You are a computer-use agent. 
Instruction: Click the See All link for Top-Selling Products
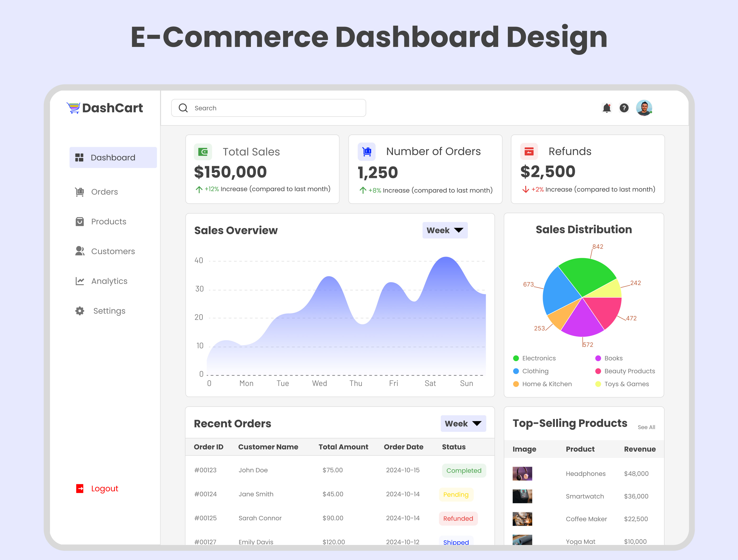coord(646,427)
